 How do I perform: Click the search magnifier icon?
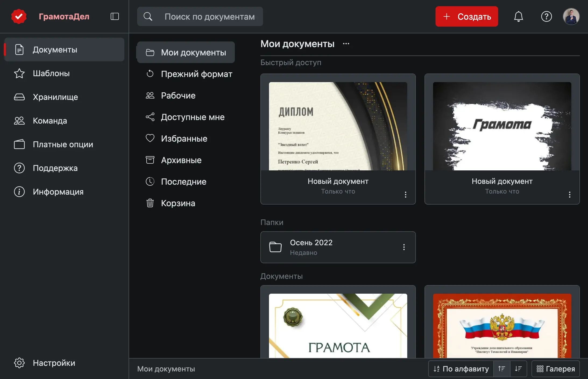pyautogui.click(x=148, y=16)
